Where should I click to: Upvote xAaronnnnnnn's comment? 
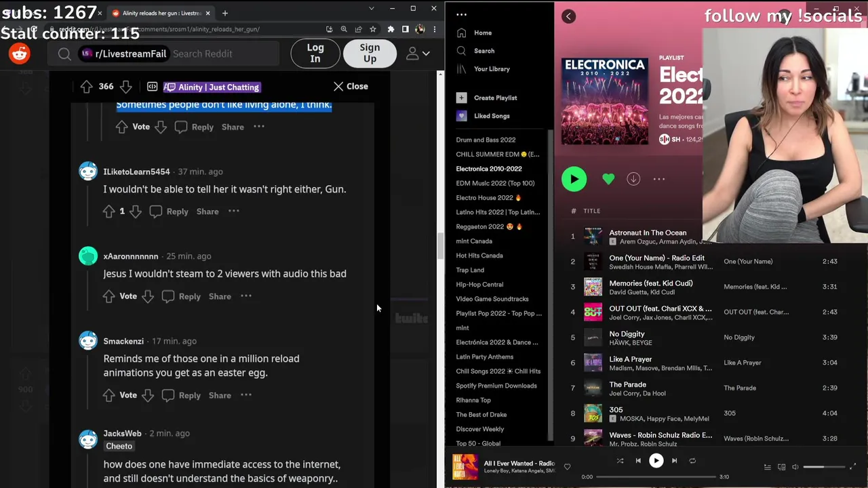[108, 296]
